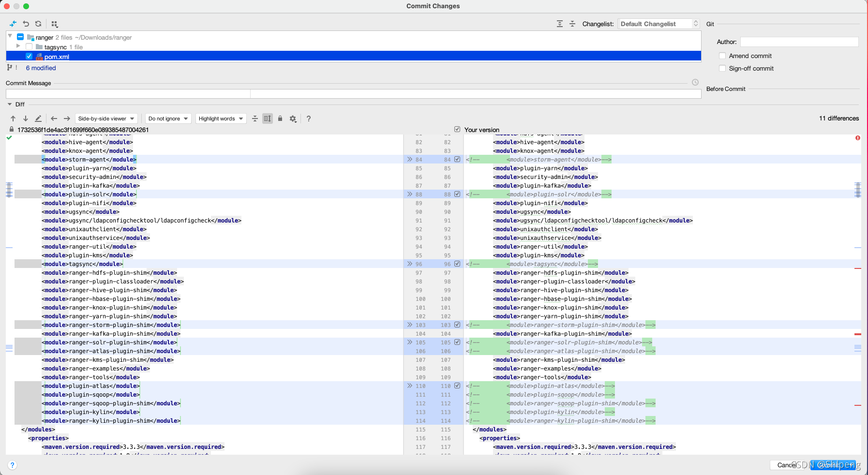Expand the tagsync folder arrow
Viewport: 868px width, 475px height.
click(18, 45)
